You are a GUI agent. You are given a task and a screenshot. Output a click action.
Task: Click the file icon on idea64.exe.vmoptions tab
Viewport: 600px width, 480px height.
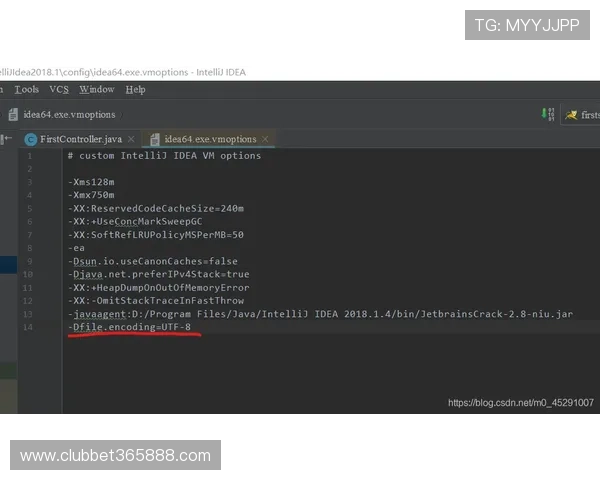pyautogui.click(x=155, y=139)
